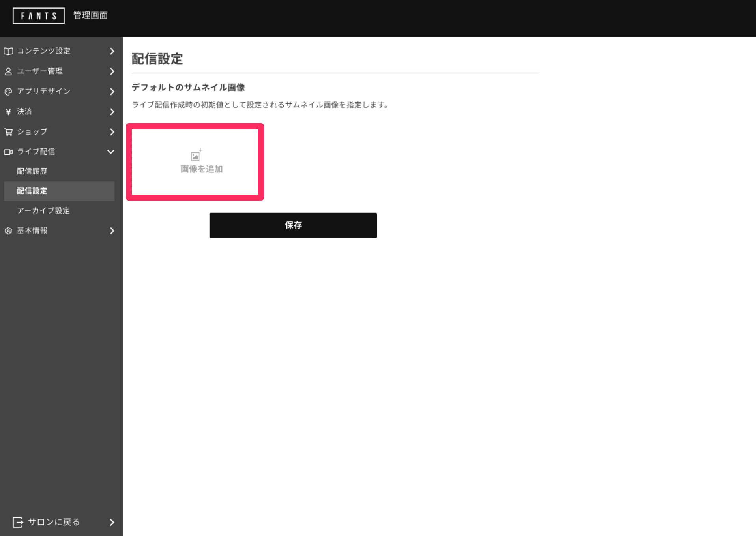Click the コンテンツ設定 book icon
Viewport: 756px width, 536px height.
coord(8,51)
